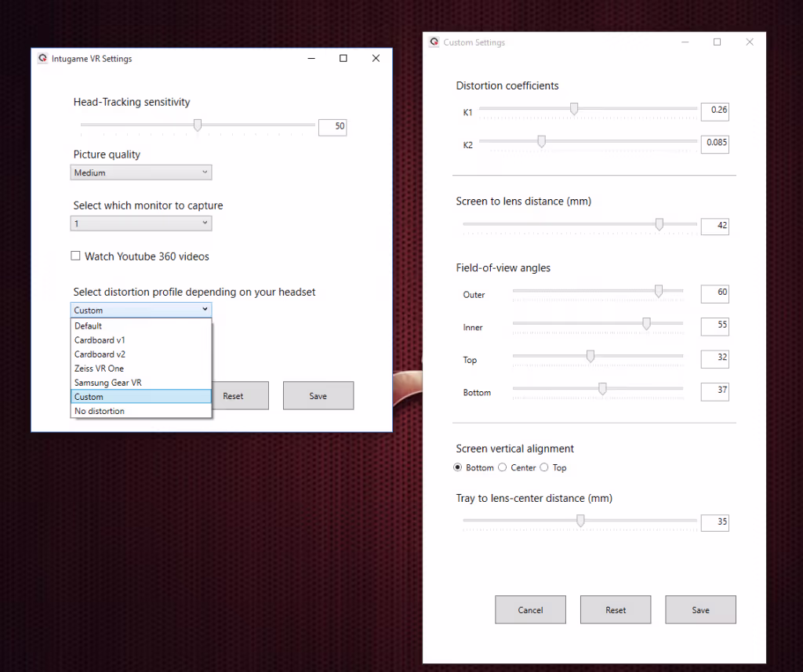
Task: Minimize the Intugame VR Settings window
Action: point(311,58)
